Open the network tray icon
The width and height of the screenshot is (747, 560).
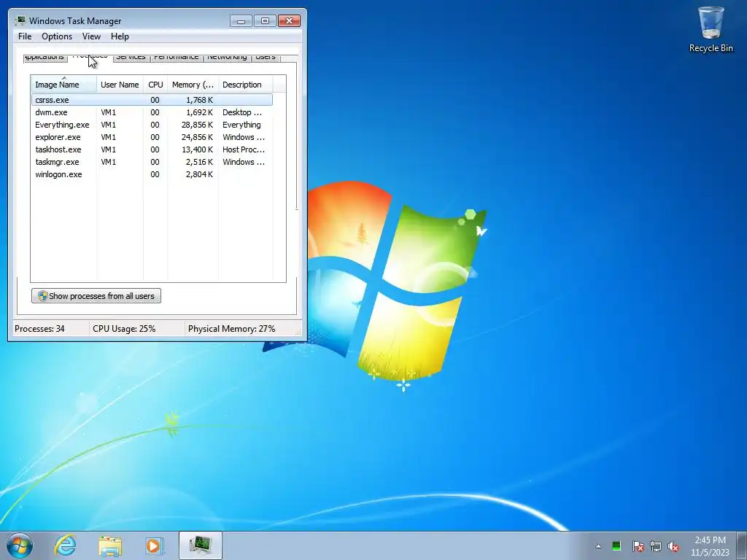[x=656, y=546]
